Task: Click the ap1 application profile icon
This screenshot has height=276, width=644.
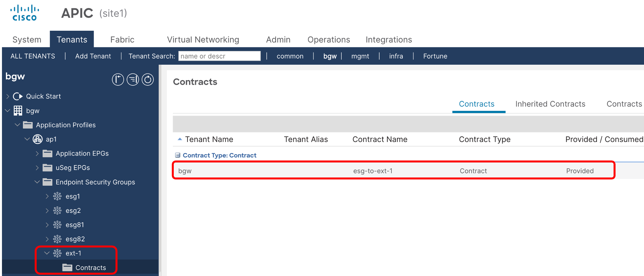Action: pyautogui.click(x=38, y=139)
